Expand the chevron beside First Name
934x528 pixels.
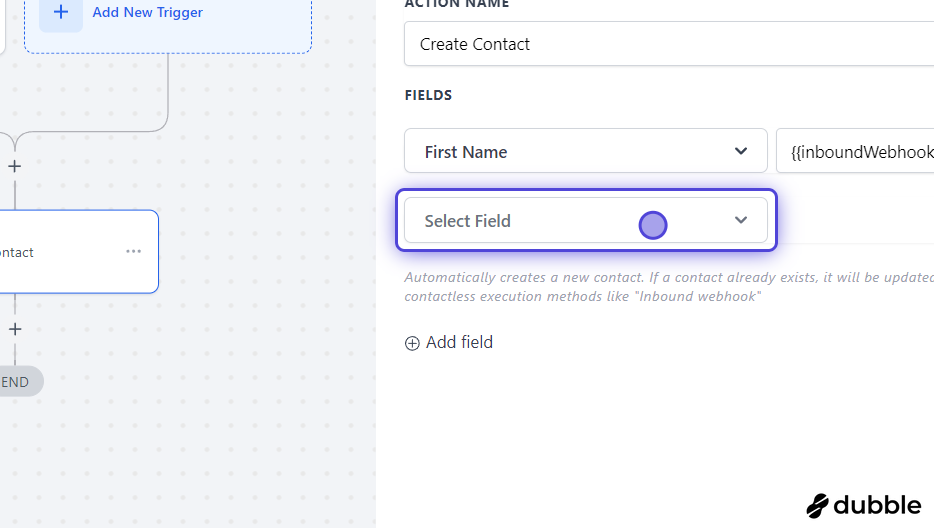pyautogui.click(x=740, y=151)
